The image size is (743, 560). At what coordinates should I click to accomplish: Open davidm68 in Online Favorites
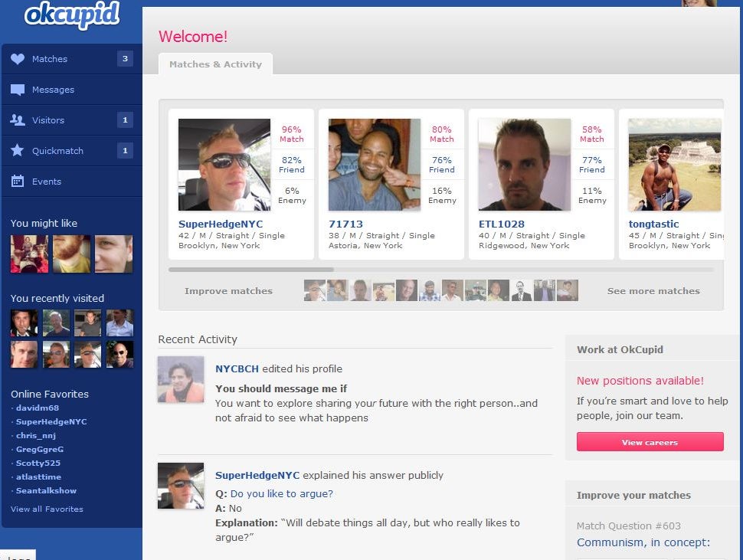pos(37,408)
